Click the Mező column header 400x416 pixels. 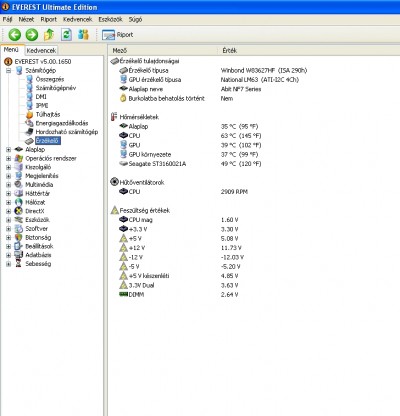[120, 51]
